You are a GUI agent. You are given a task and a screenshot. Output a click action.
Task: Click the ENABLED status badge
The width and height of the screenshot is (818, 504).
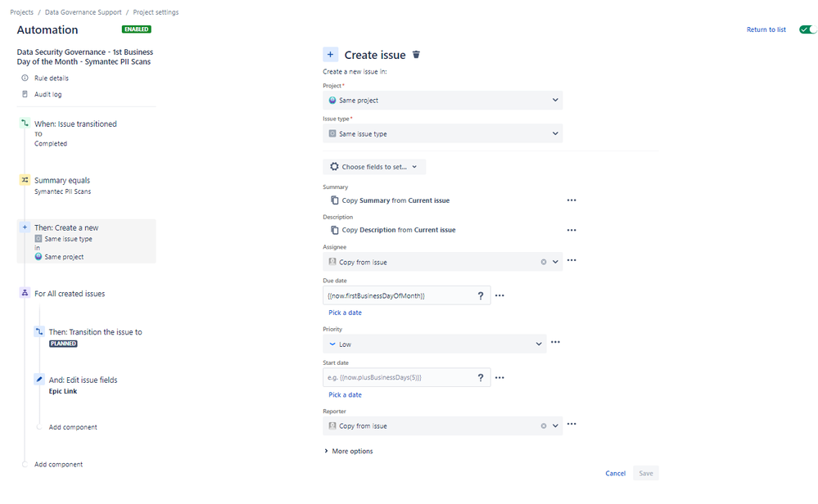[137, 29]
